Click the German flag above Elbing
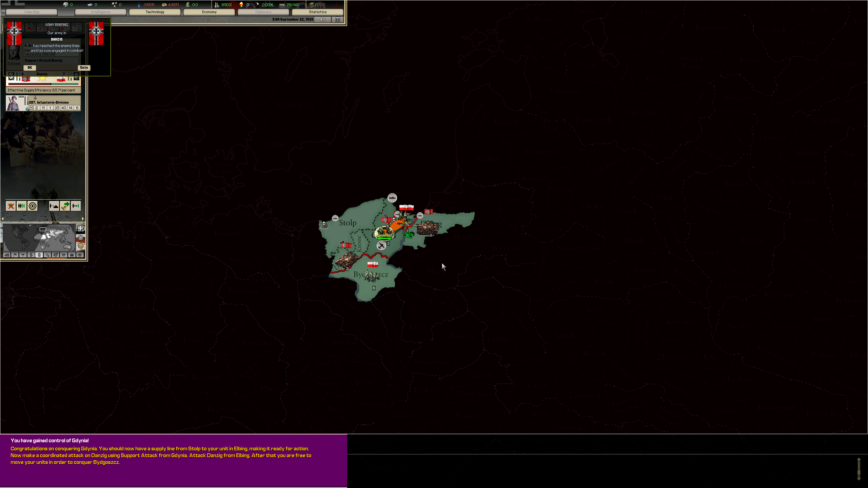The height and width of the screenshot is (488, 868). coord(429,212)
